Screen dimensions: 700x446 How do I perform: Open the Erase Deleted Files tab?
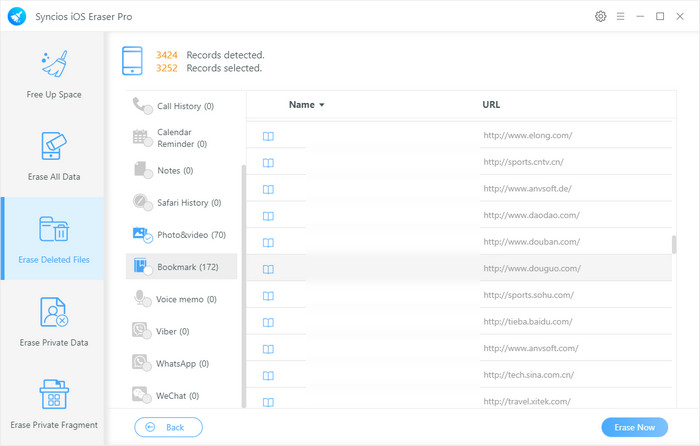coord(53,239)
